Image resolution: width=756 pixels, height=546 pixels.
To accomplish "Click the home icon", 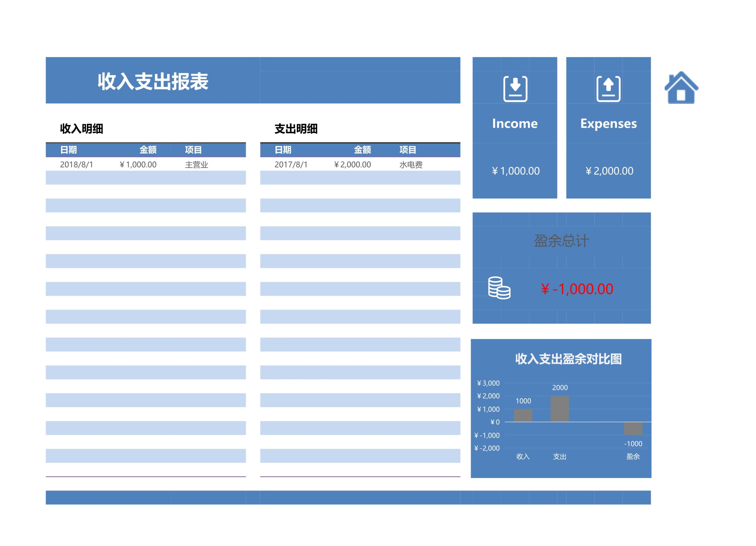I will (681, 87).
